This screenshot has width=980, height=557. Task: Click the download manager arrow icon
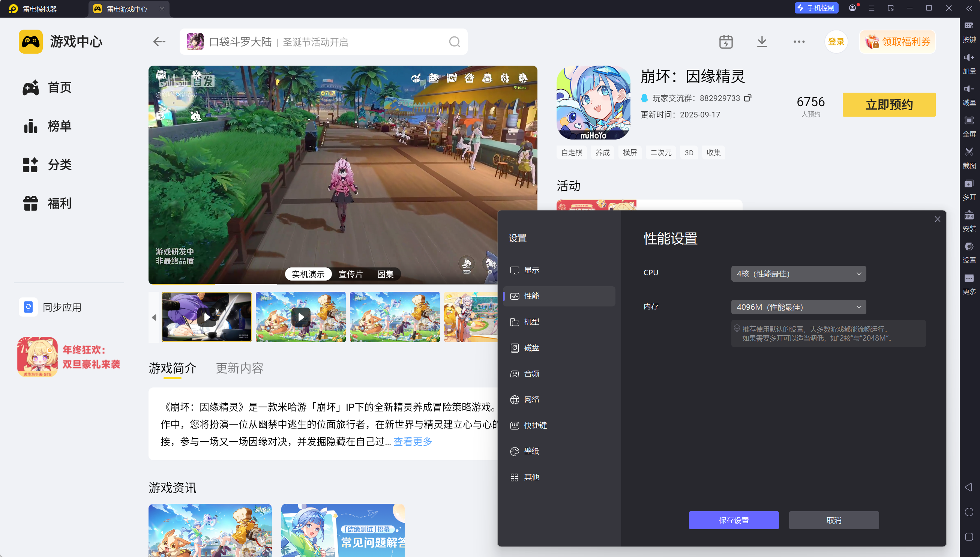[762, 42]
